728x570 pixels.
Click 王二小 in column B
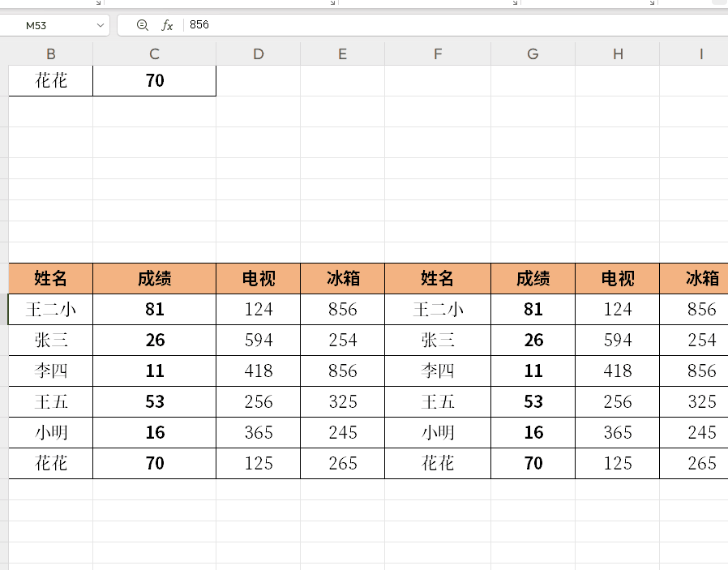click(51, 309)
